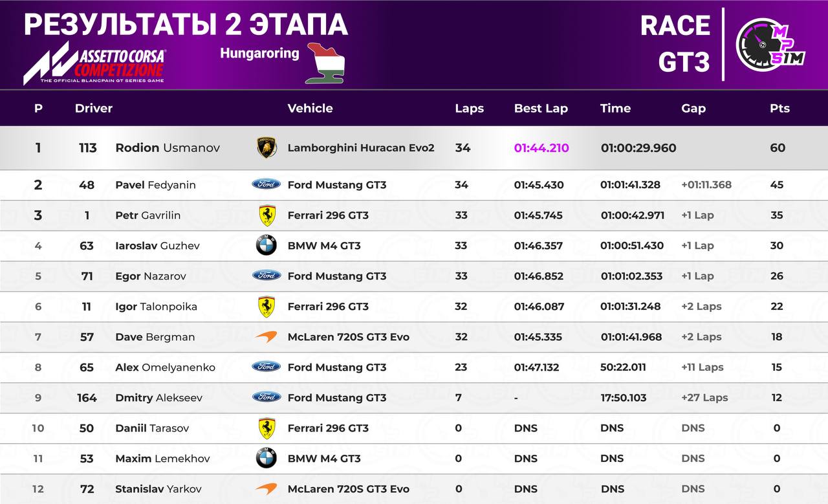Viewport: 828px width, 504px height.
Task: Click the '45' points value
Action: (x=777, y=185)
